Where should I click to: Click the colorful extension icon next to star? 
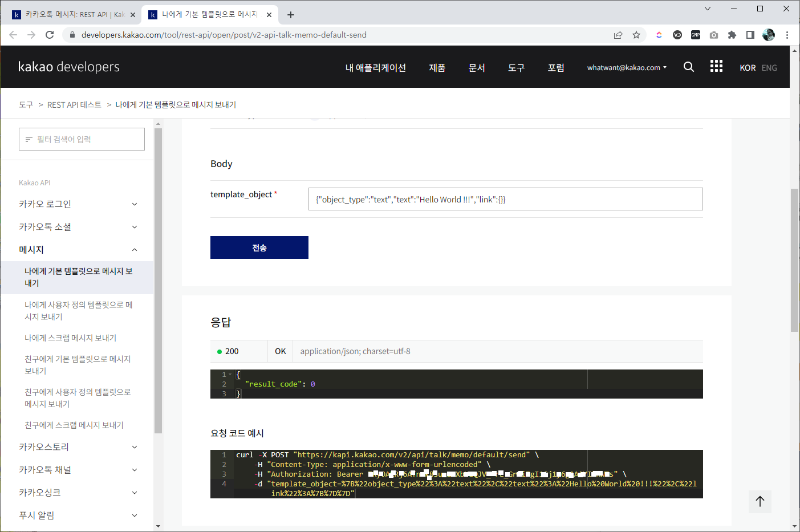pyautogui.click(x=659, y=35)
